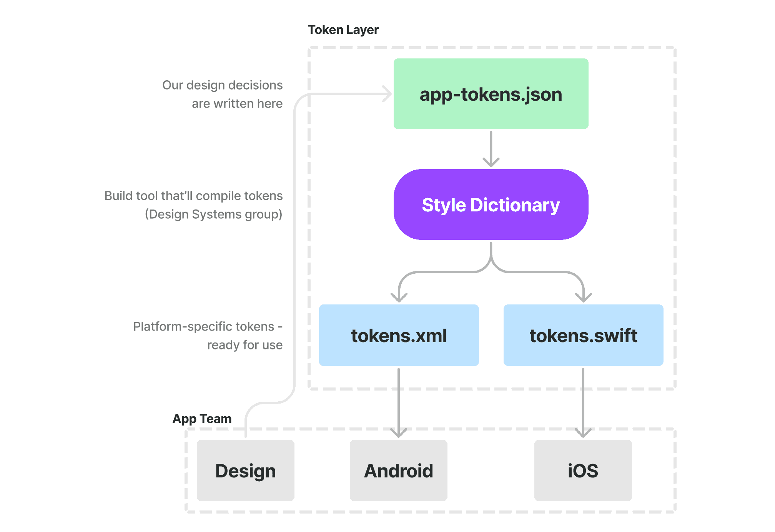Screen dimensions: 775x532
Task: Select the Android box
Action: (x=399, y=470)
